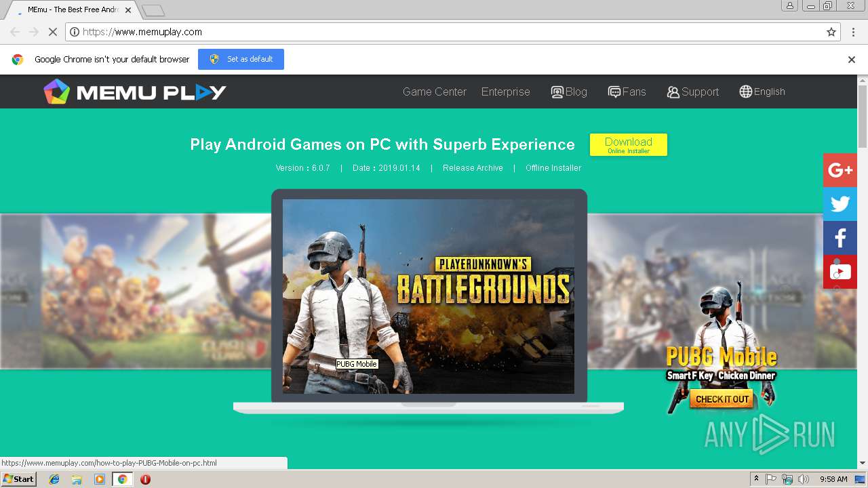Go to the Blog page
Image resolution: width=868 pixels, height=488 pixels.
pyautogui.click(x=569, y=91)
